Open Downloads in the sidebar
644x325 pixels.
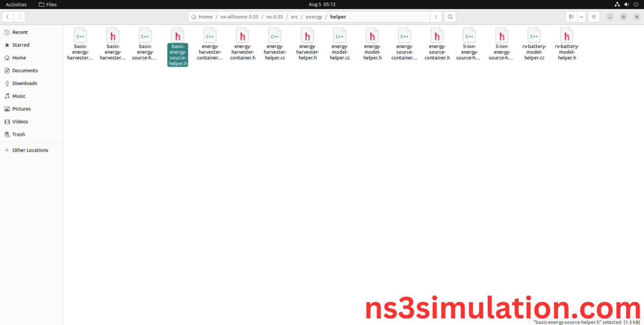24,84
